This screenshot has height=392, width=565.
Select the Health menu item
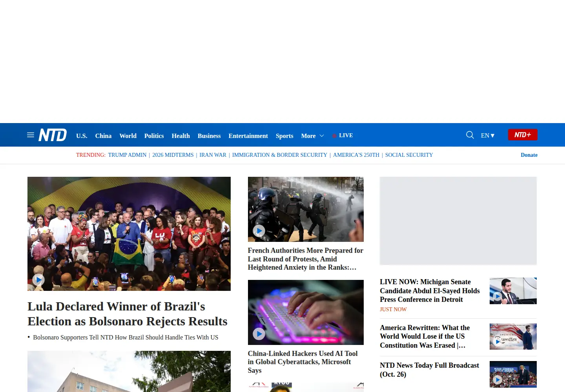pyautogui.click(x=180, y=136)
